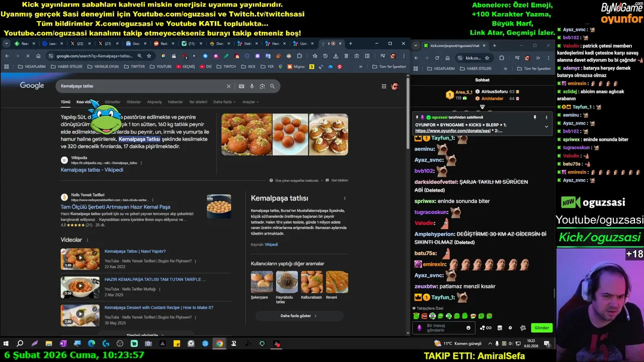The height and width of the screenshot is (362, 644).
Task: Open the Vikipedi source link in knowledge panel
Action: 271,244
